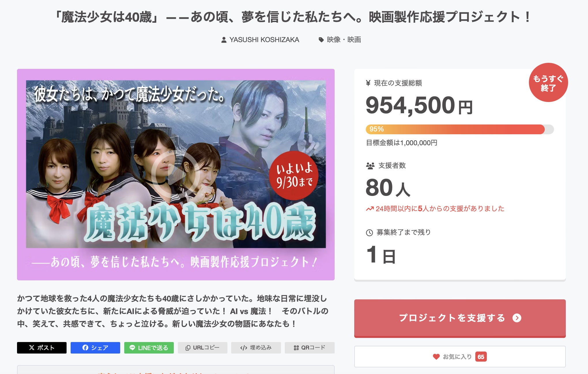Image resolution: width=588 pixels, height=374 pixels.
Task: Click the LINEで送る button
Action: (x=149, y=348)
